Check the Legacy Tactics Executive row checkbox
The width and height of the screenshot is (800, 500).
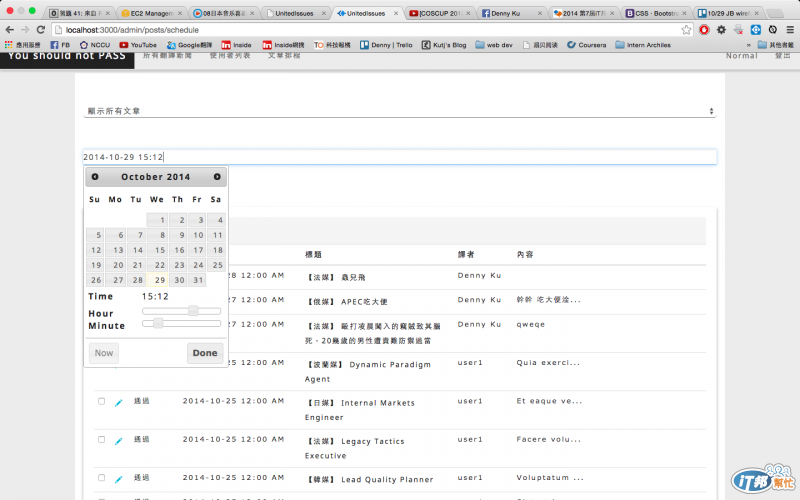[x=102, y=439]
